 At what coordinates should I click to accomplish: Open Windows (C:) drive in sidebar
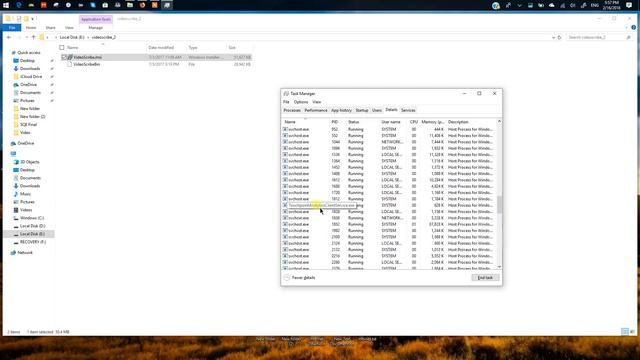(32, 218)
